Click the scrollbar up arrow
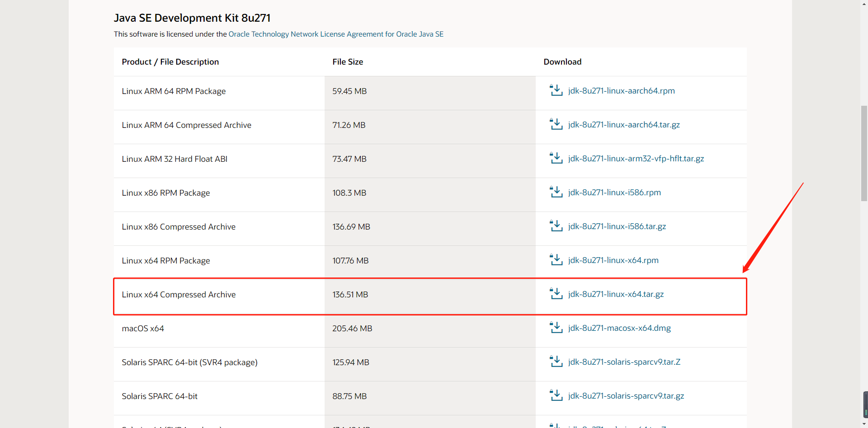This screenshot has height=428, width=868. pos(864,3)
